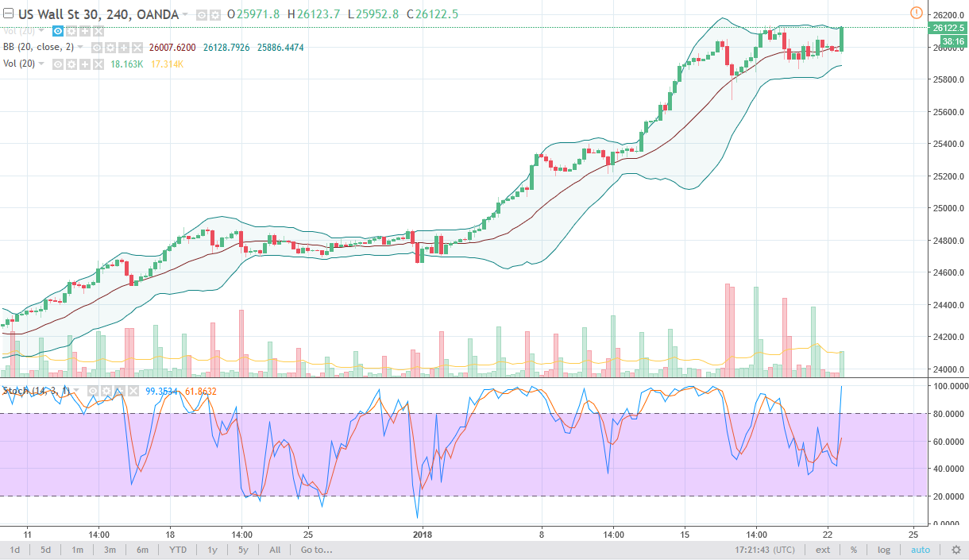Viewport: 969px width, 560px height.
Task: Click the orange alert clock icon at top right
Action: (x=915, y=13)
